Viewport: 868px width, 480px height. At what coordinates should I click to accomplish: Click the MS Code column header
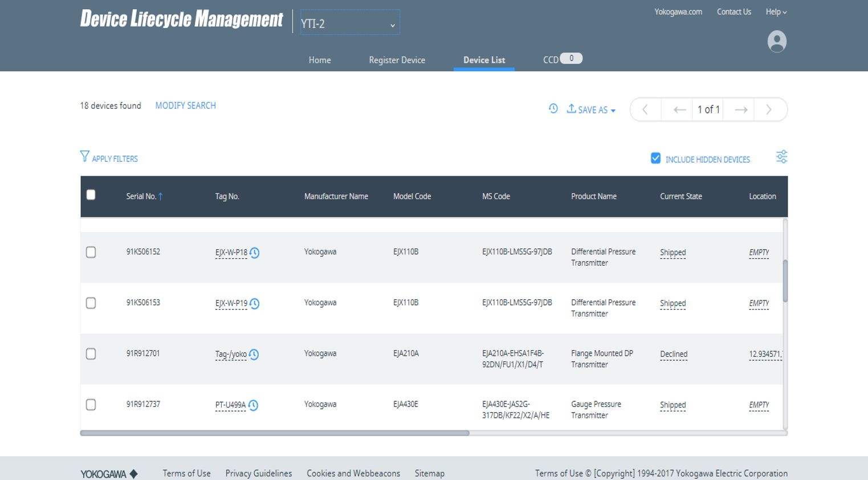click(x=495, y=197)
